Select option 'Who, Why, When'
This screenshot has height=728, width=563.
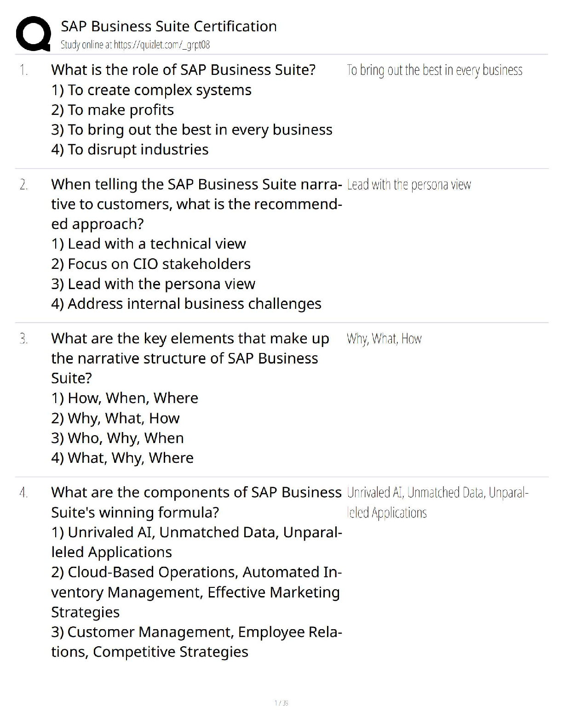[117, 438]
